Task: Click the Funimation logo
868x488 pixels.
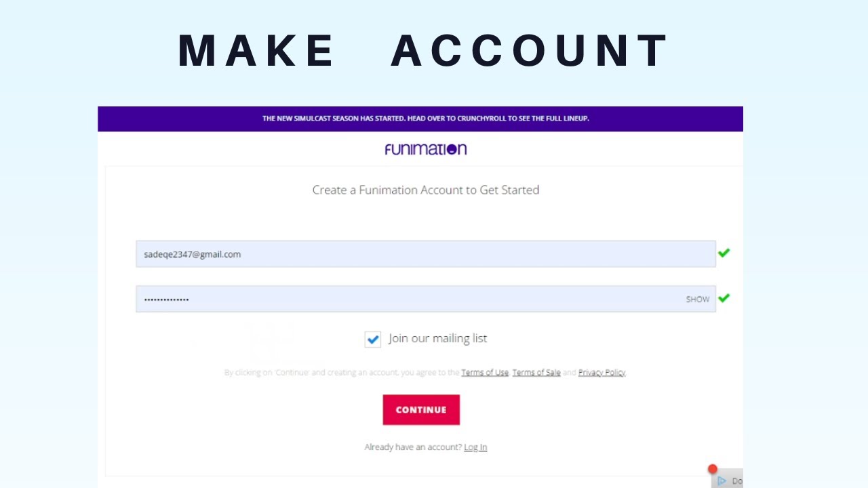Action: click(x=425, y=149)
